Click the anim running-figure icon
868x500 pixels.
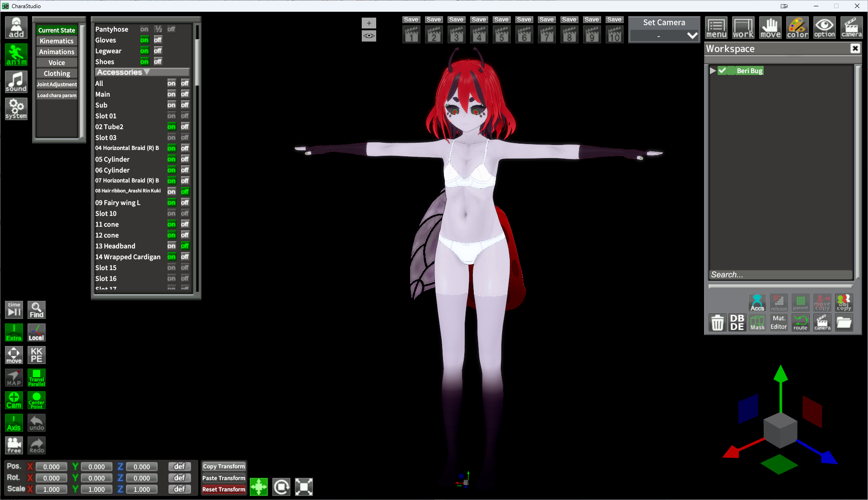tap(16, 55)
